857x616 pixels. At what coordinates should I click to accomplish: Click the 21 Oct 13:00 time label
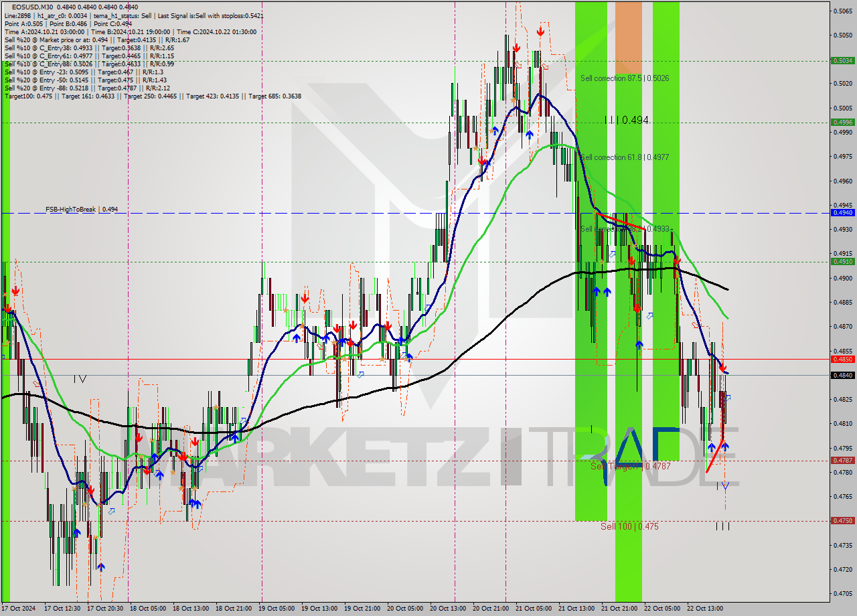click(x=576, y=609)
